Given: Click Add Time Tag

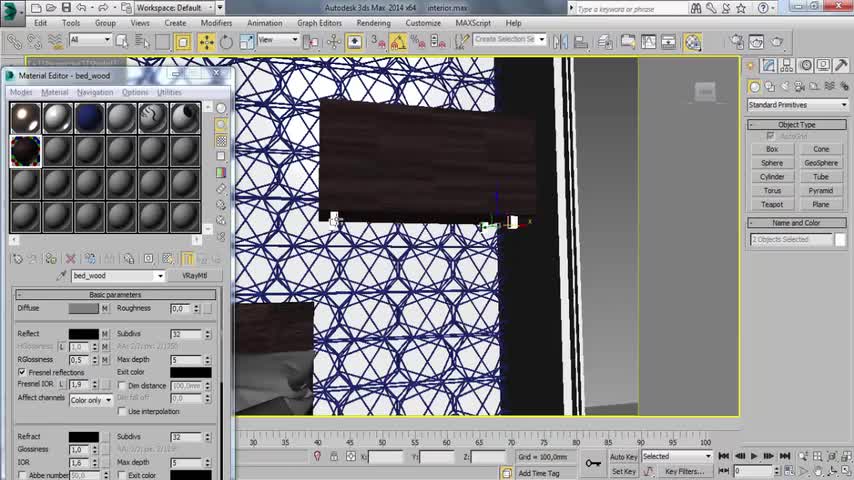Looking at the screenshot, I should (x=539, y=473).
